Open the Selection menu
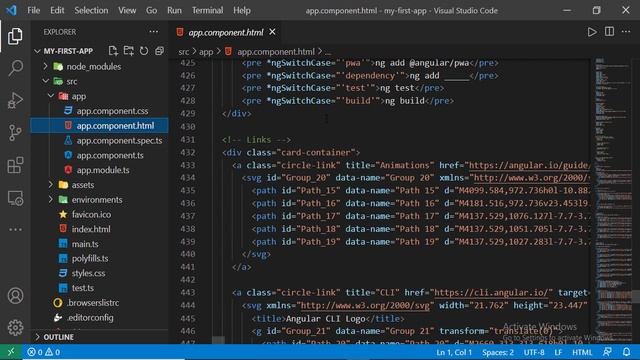Screen dimensions: 640x360 [91, 10]
